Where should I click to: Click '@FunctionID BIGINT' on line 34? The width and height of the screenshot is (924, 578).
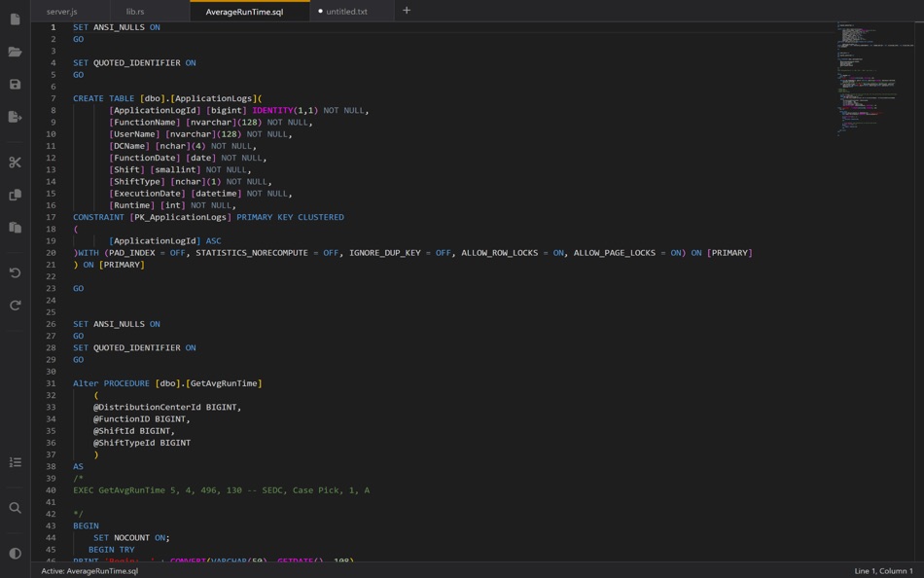click(x=141, y=418)
